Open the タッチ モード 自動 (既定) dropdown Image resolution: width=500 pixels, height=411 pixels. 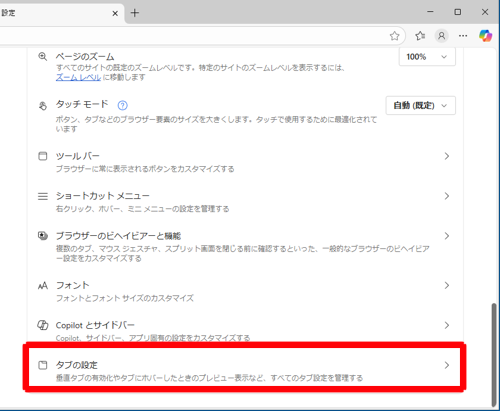[421, 106]
